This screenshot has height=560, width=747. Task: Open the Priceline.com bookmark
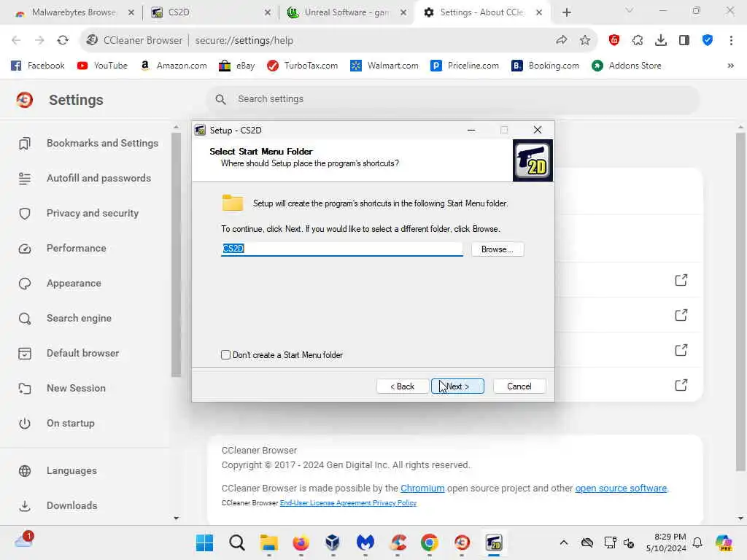tap(465, 66)
